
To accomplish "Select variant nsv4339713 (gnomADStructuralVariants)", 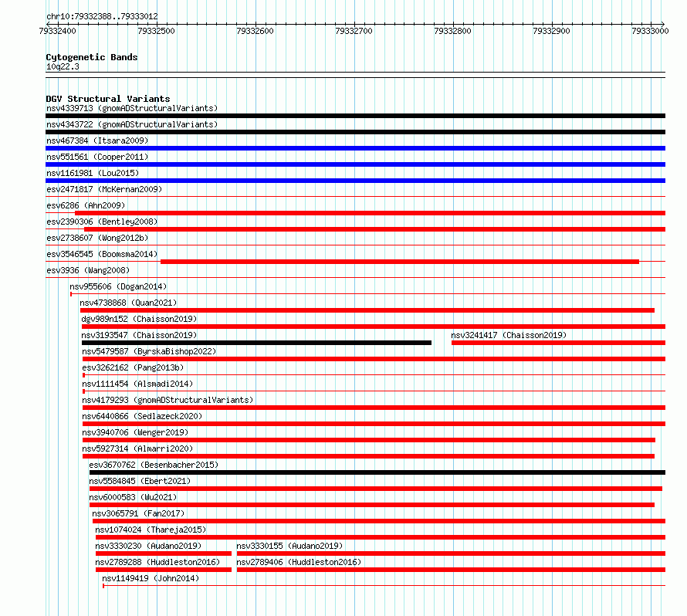I will [132, 108].
